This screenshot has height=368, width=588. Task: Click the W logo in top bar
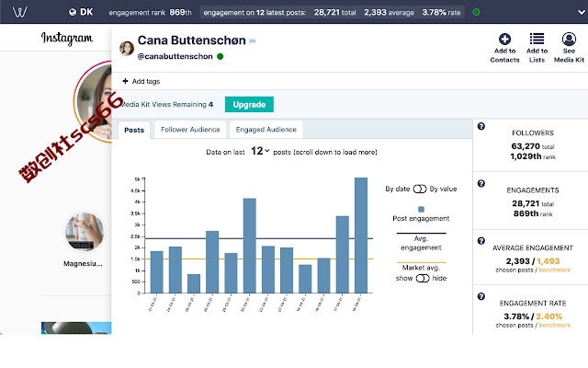pyautogui.click(x=19, y=12)
